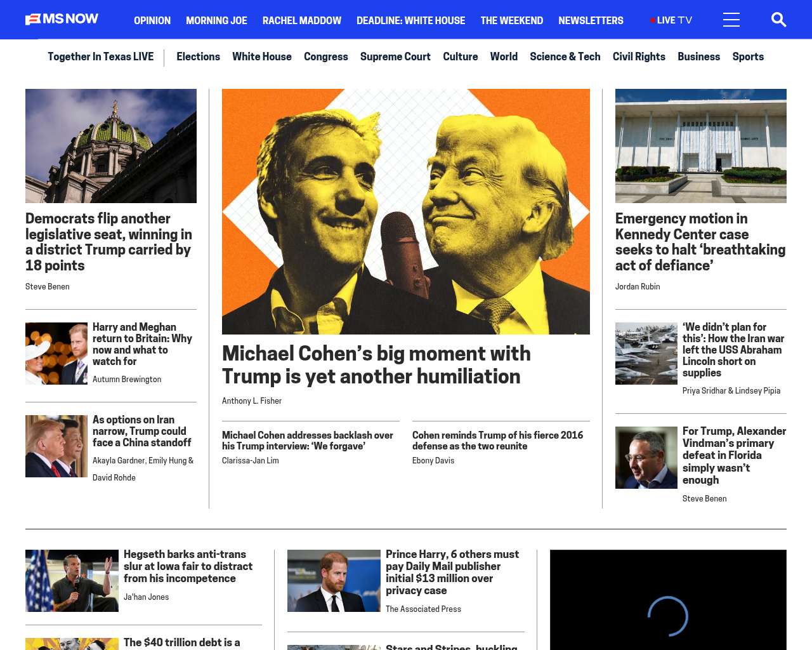View The Associated Press byline
Viewport: 812px width, 650px height.
[x=423, y=609]
